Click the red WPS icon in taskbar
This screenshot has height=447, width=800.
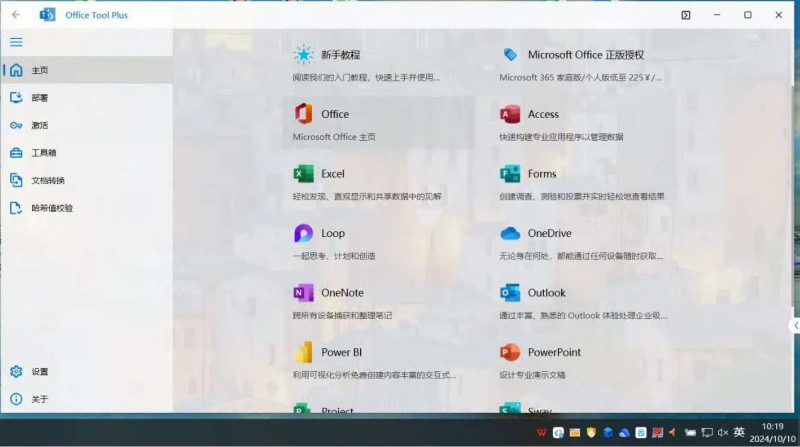pyautogui.click(x=541, y=433)
